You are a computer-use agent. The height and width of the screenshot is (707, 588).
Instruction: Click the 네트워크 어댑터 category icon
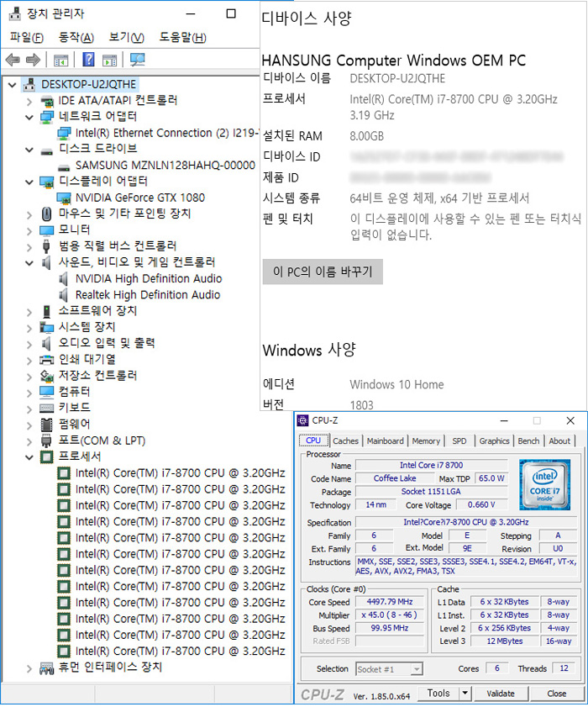[x=47, y=117]
